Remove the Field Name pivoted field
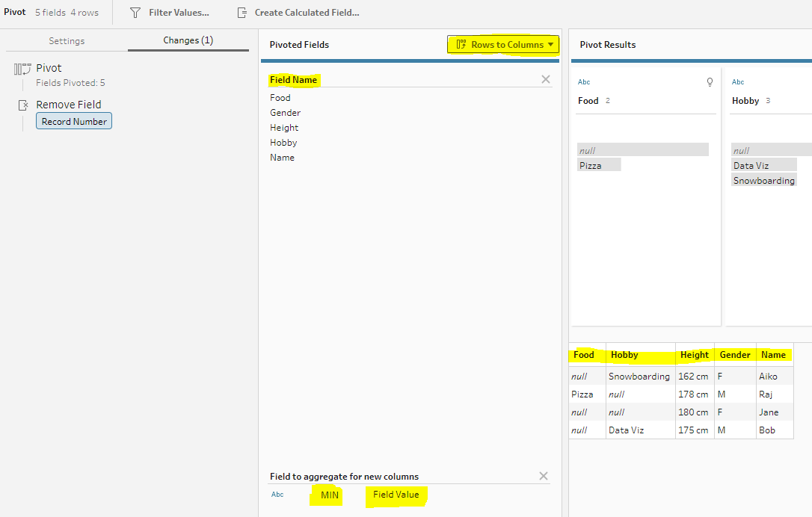This screenshot has width=812, height=517. (x=545, y=79)
